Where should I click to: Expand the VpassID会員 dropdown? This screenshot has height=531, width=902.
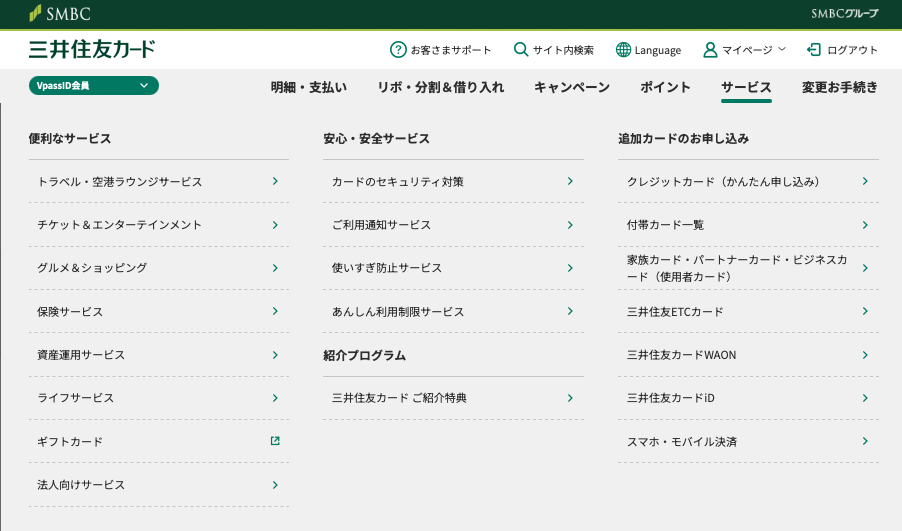(x=94, y=86)
